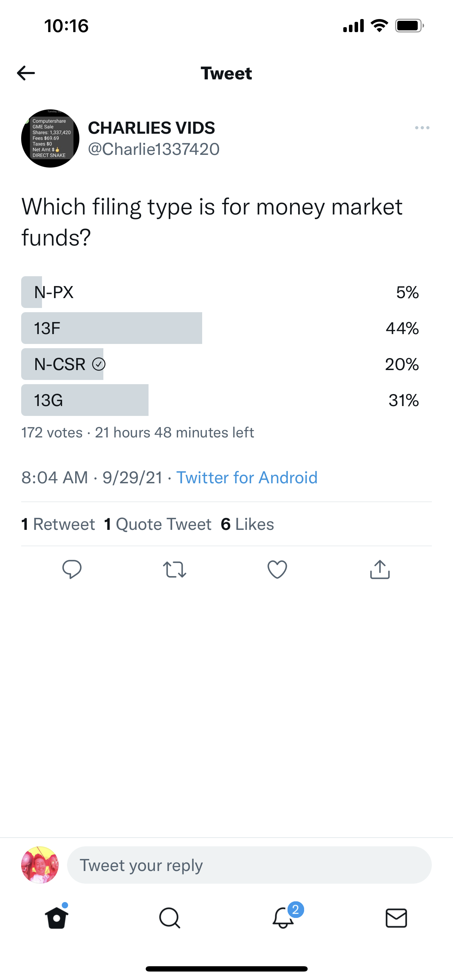Like the tweet with heart icon
This screenshot has width=453, height=980.
pyautogui.click(x=277, y=569)
